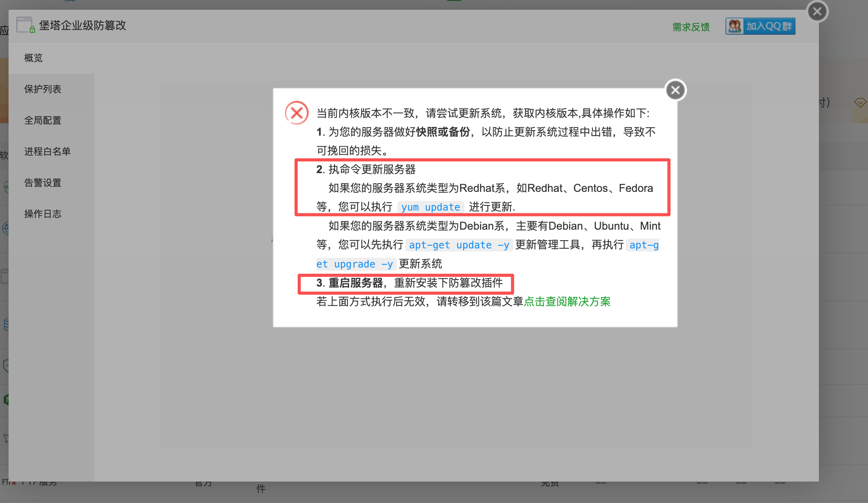Open the 进程白名单 section
The height and width of the screenshot is (503, 868).
(47, 151)
